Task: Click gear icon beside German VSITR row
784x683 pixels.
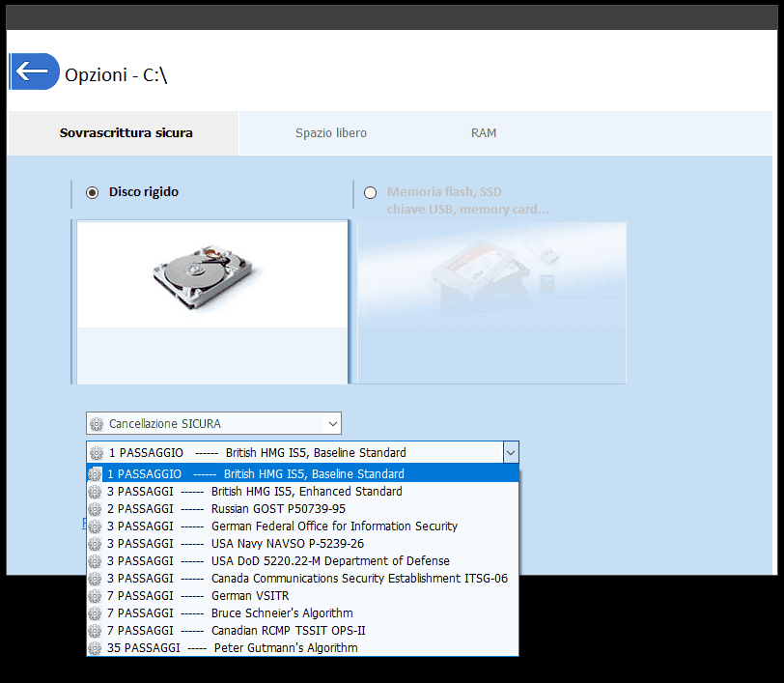Action: pos(95,596)
